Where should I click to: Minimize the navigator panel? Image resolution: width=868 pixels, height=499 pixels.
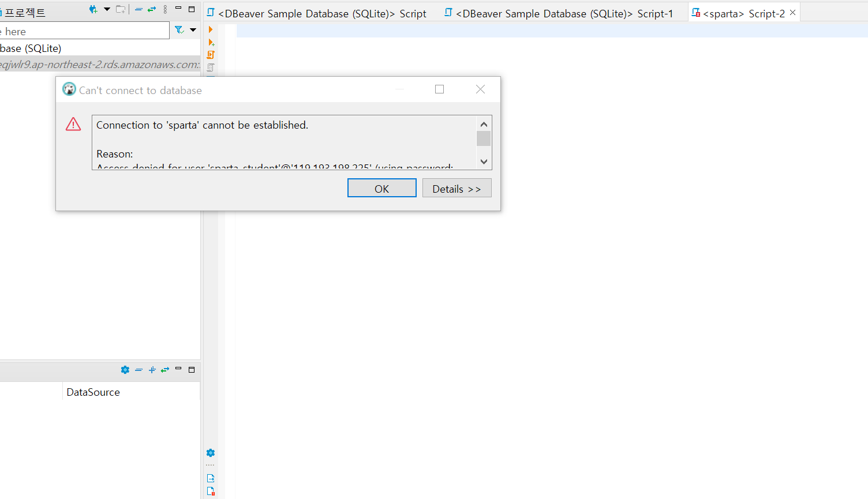point(178,9)
